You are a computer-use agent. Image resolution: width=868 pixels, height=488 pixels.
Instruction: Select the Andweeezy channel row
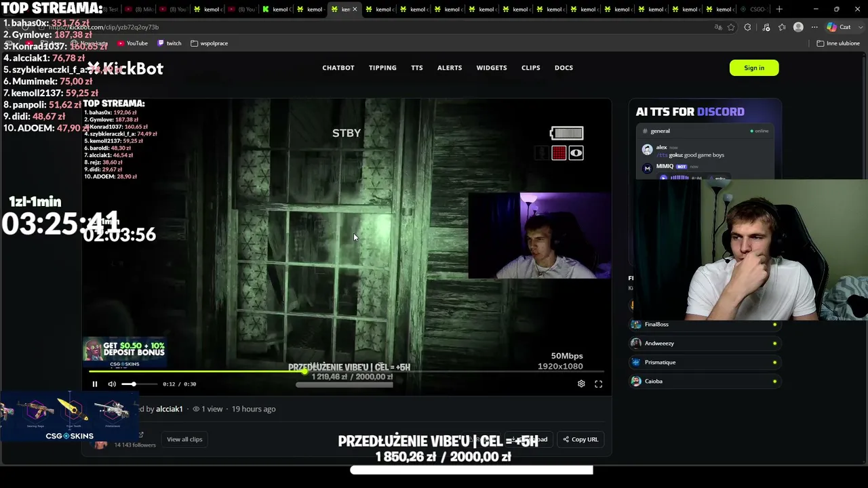(705, 344)
